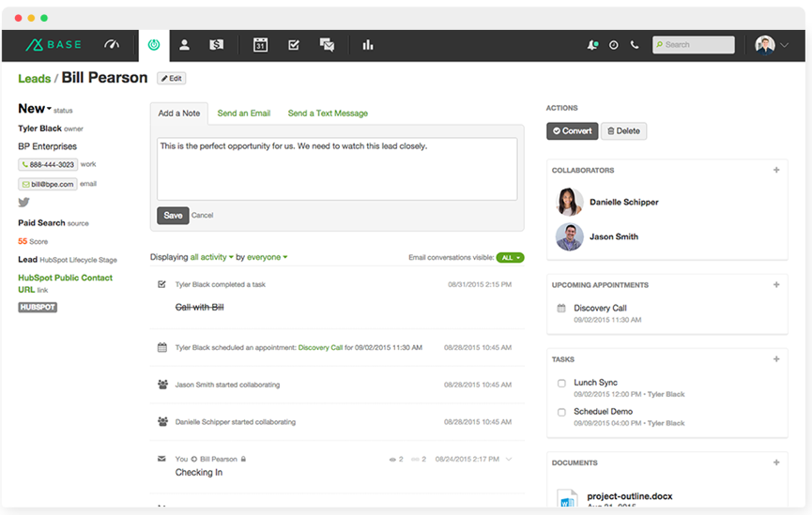812x515 pixels.
Task: Open the Calendar icon in navbar
Action: coord(260,45)
